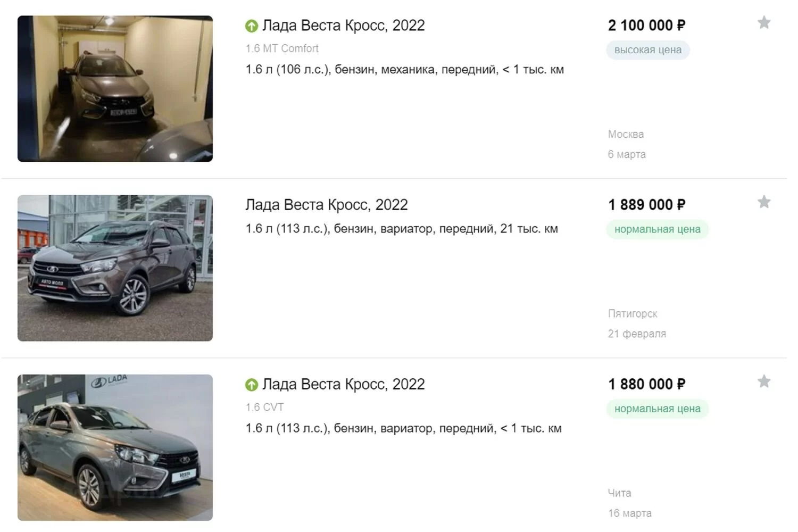798x532 pixels.
Task: Favorite the 1 889 000 ₽ listing star
Action: tap(764, 202)
